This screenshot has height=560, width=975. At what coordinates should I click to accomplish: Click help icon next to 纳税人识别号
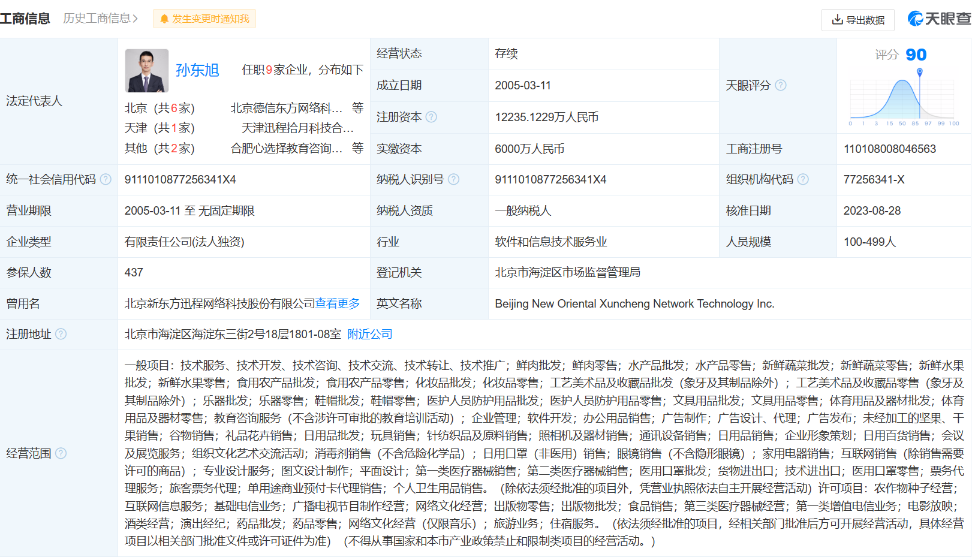[x=453, y=179]
